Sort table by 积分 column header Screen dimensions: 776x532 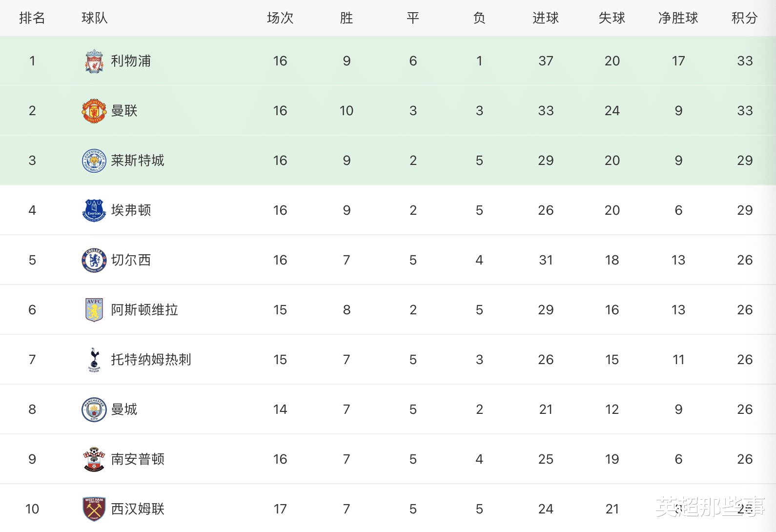click(744, 18)
